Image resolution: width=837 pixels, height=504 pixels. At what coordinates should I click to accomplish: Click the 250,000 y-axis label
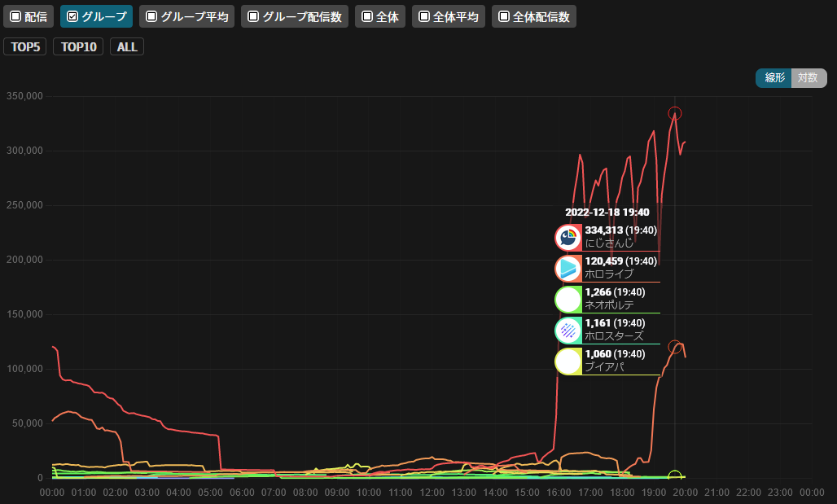point(24,205)
